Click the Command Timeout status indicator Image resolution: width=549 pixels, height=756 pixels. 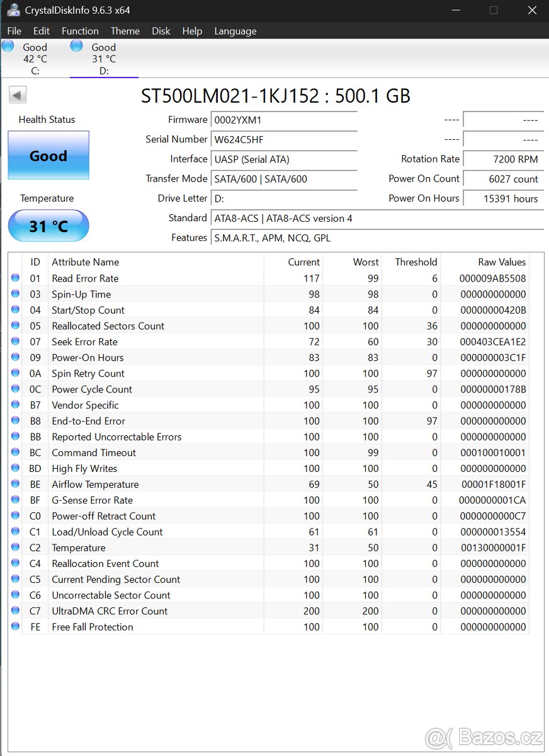point(15,452)
